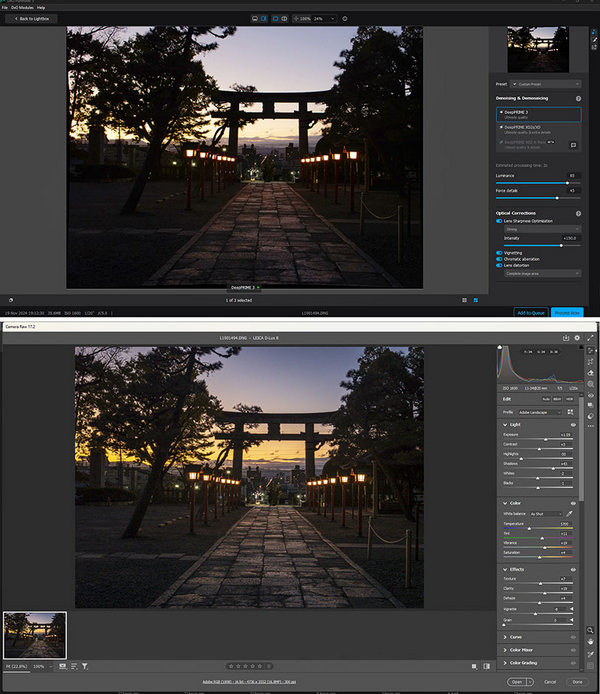The width and height of the screenshot is (600, 694).
Task: Hide Light panel edits with eye icon
Action: pos(573,425)
